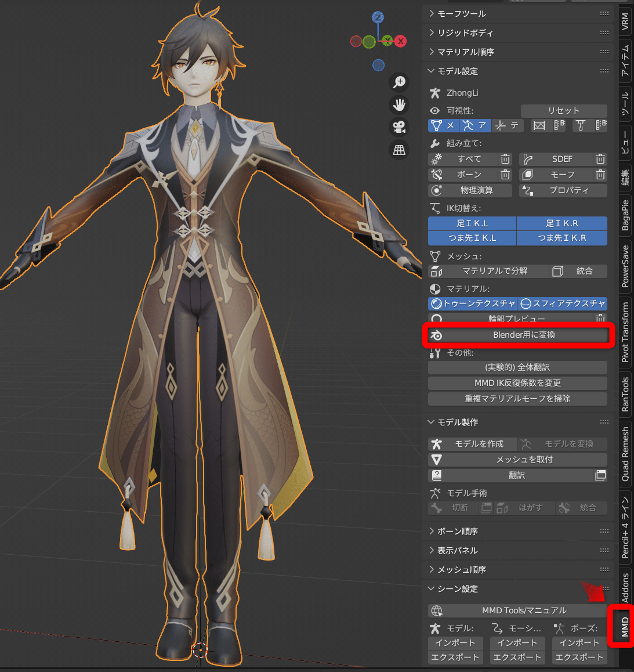Toggle the camera view icon

[x=399, y=127]
